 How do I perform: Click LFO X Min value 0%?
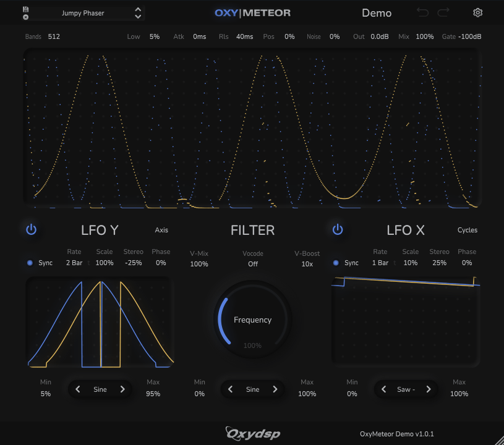tap(352, 394)
